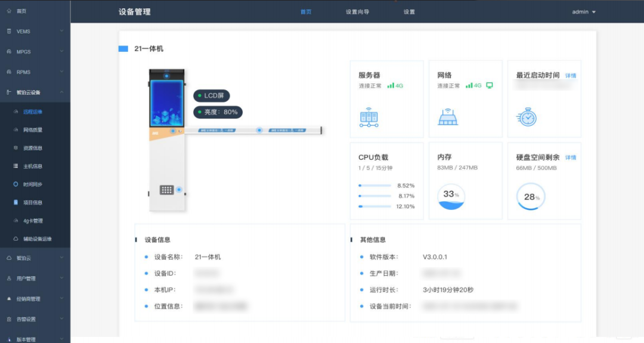Image resolution: width=644 pixels, height=343 pixels.
Task: Click the 33% memory usage gauge
Action: pyautogui.click(x=451, y=196)
